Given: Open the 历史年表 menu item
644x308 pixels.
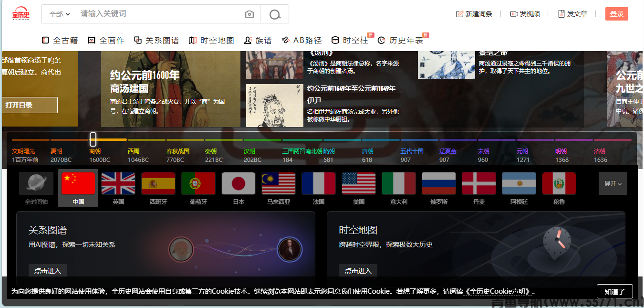Looking at the screenshot, I should pos(401,41).
